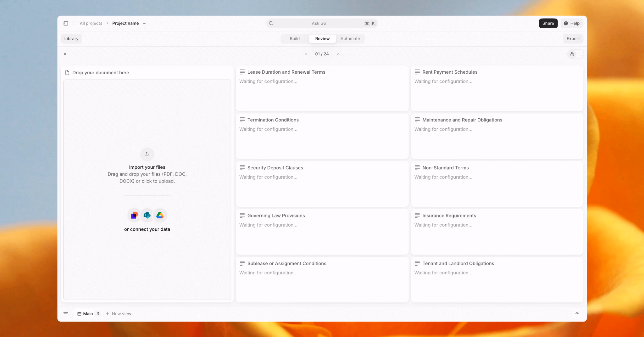Screen dimensions: 644x337
Task: Click the brightness icon at bottom right
Action: coord(577,314)
